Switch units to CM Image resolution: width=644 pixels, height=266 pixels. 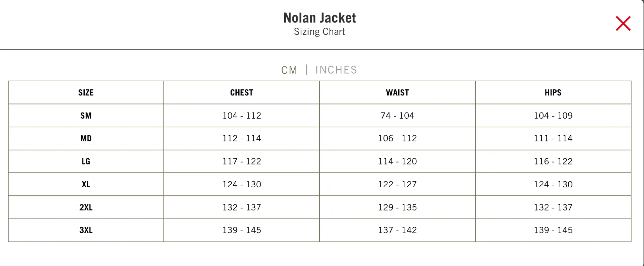[289, 70]
